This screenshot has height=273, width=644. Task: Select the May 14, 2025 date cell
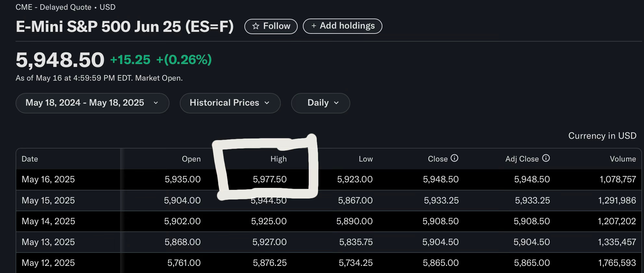pos(48,221)
